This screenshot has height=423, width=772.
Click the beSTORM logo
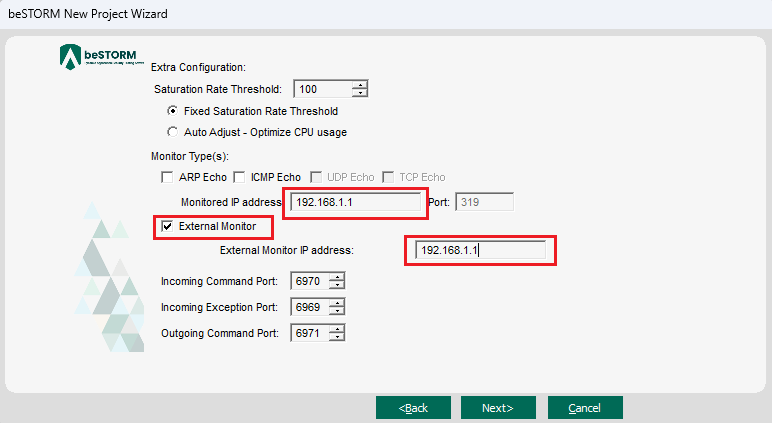(101, 57)
